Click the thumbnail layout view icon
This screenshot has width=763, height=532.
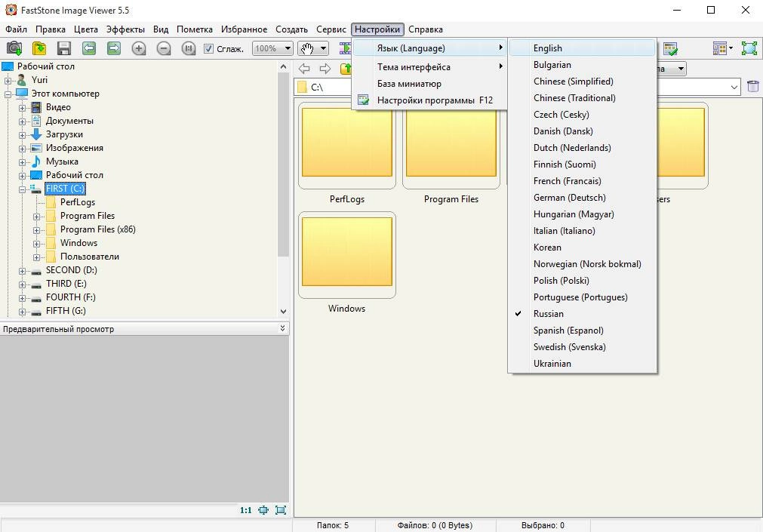click(719, 48)
